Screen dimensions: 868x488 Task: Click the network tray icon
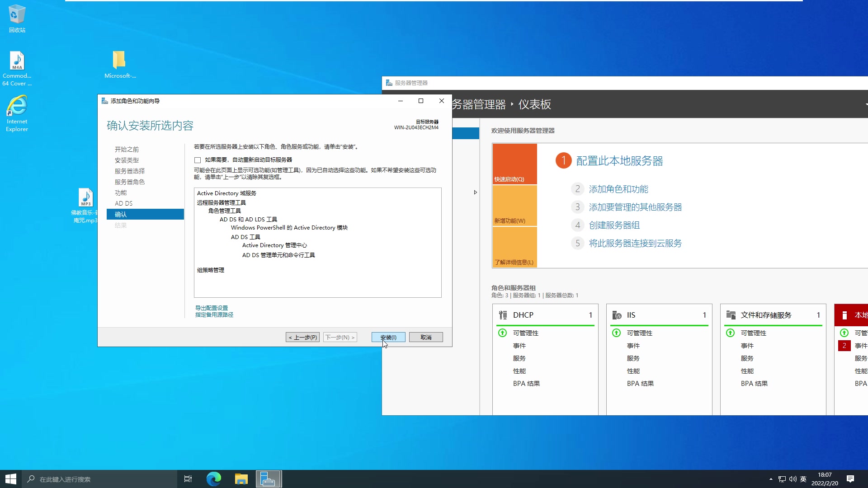click(782, 479)
